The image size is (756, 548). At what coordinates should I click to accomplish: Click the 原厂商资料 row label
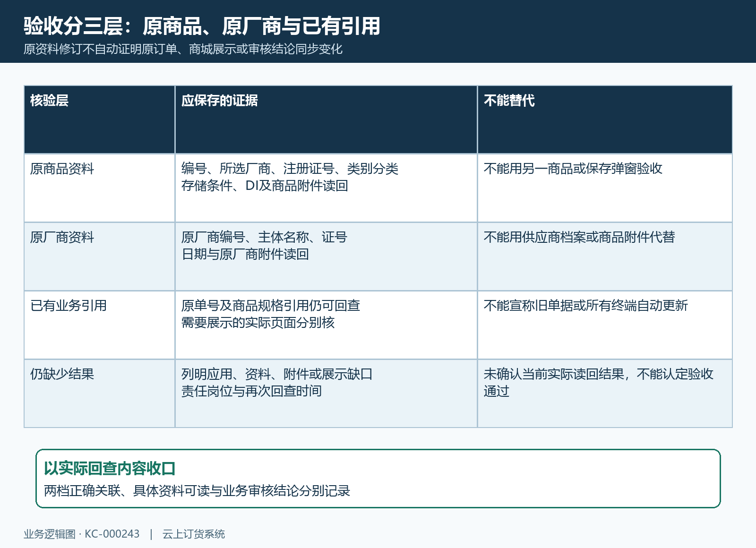tap(100, 257)
